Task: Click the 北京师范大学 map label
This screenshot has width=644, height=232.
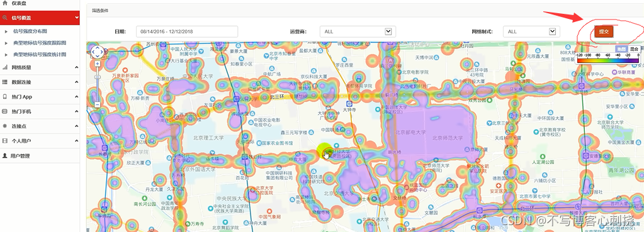Action: pos(447,138)
